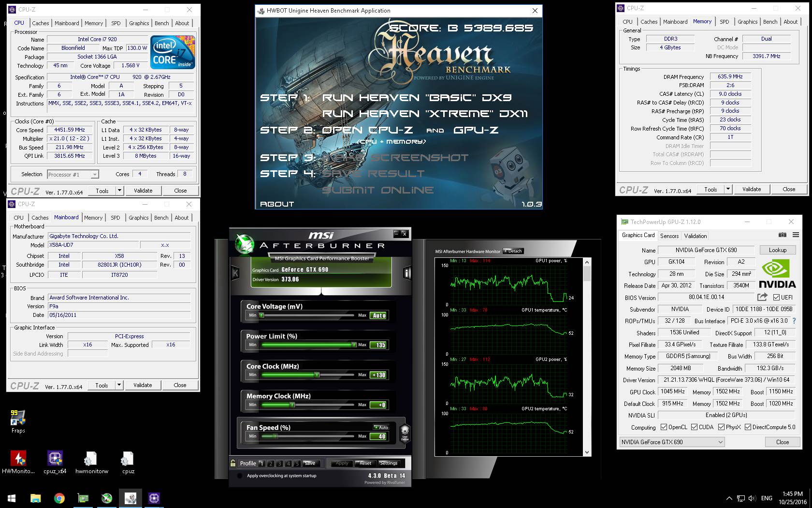Click Afterburner Reset button
Viewport: 812px width, 508px height.
365,463
